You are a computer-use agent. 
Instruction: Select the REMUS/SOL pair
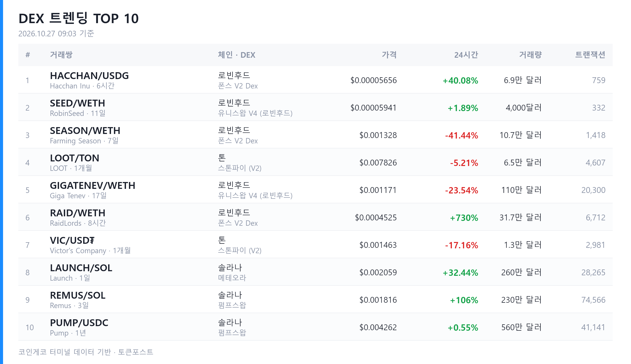click(78, 295)
